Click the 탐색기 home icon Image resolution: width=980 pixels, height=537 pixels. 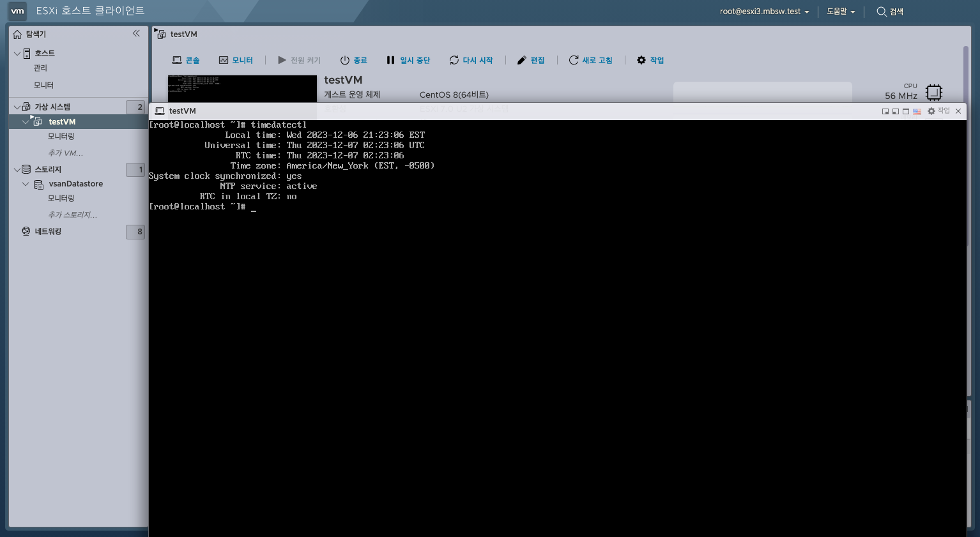coord(17,34)
